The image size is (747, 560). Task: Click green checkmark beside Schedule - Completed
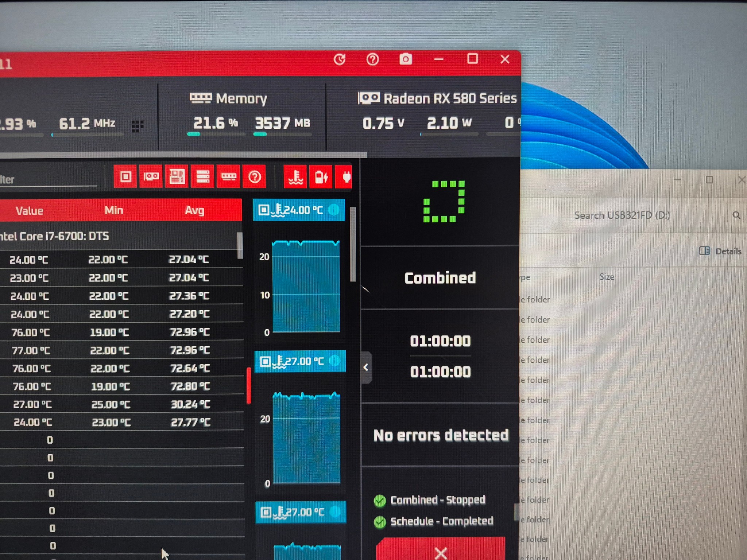[380, 522]
